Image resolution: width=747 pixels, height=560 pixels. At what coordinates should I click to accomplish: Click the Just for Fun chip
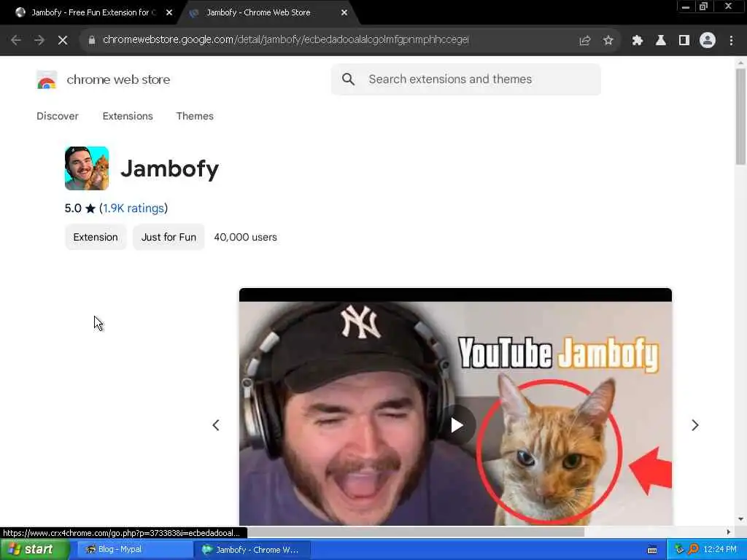[x=169, y=237]
